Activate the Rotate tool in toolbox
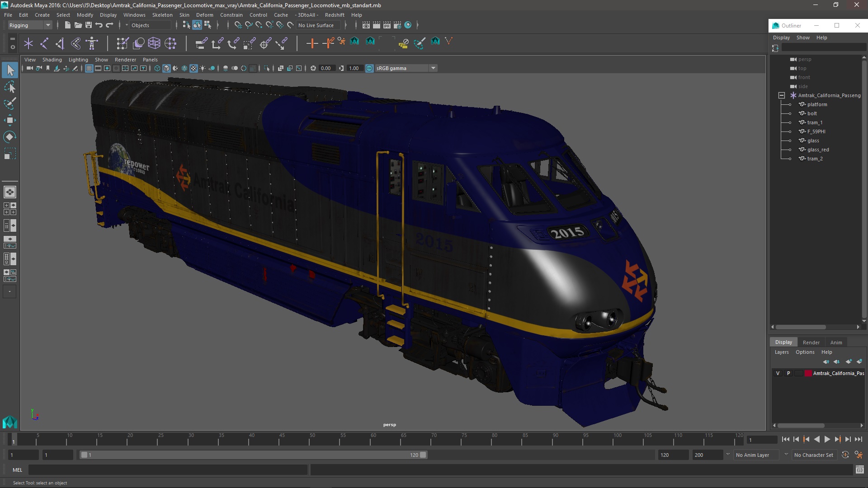 pos(10,137)
